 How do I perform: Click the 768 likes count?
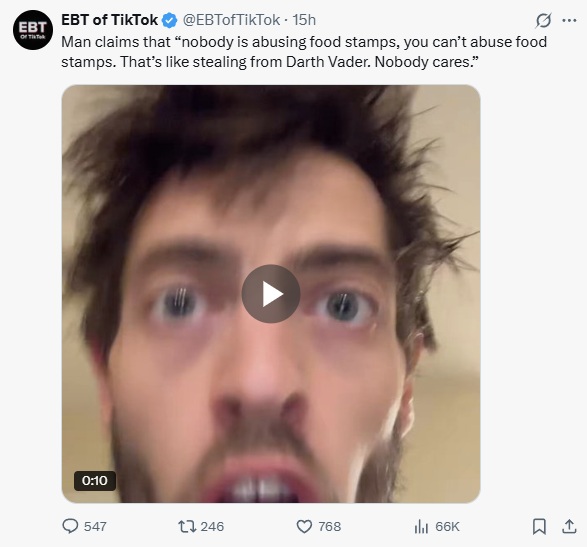point(329,526)
